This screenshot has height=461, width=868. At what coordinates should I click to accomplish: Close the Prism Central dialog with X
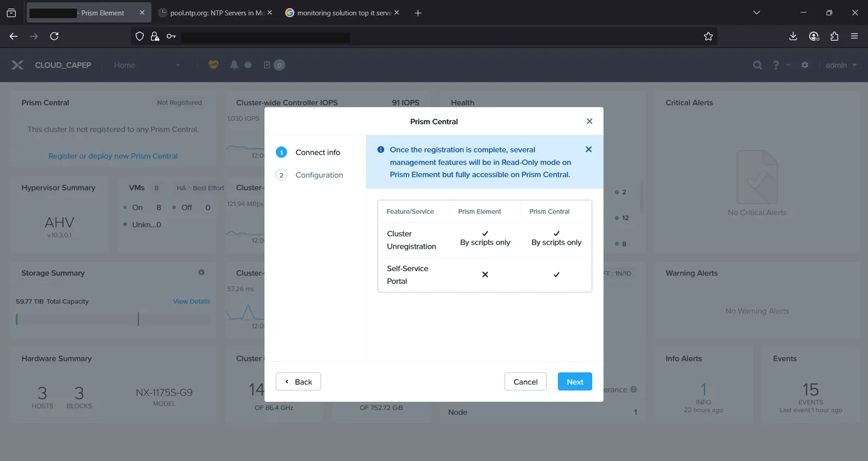tap(590, 122)
